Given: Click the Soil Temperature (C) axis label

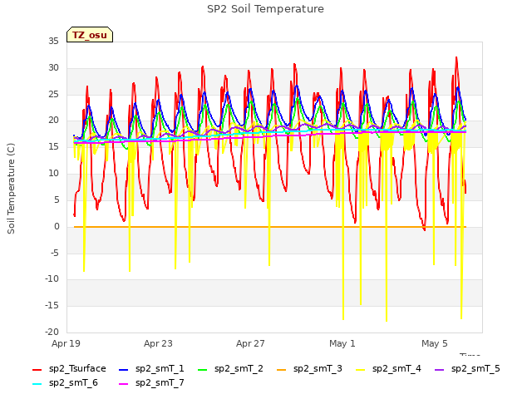Looking at the screenshot, I should pos(11,189).
